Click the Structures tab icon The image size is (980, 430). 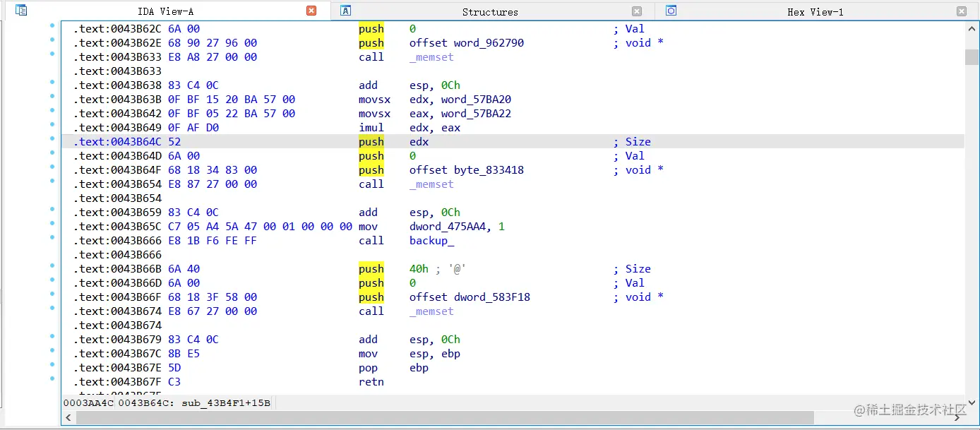pyautogui.click(x=346, y=11)
